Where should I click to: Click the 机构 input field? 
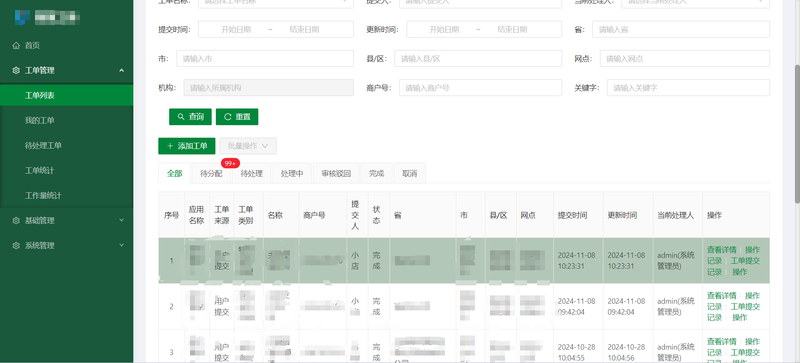point(268,88)
